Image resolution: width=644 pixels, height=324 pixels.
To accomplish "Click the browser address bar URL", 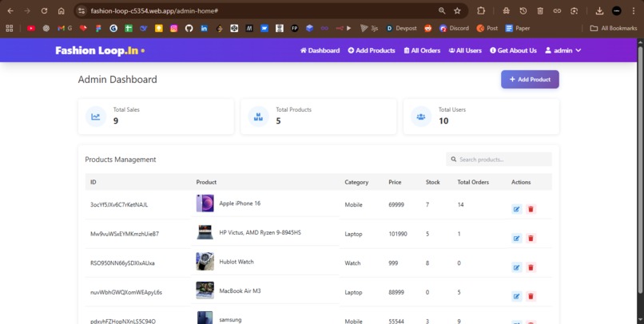I will [x=154, y=11].
